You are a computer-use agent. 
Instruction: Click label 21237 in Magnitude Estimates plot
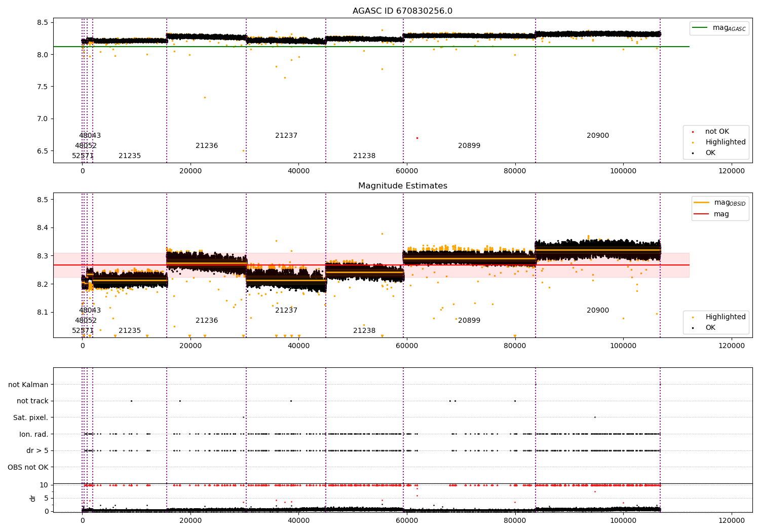pos(286,311)
